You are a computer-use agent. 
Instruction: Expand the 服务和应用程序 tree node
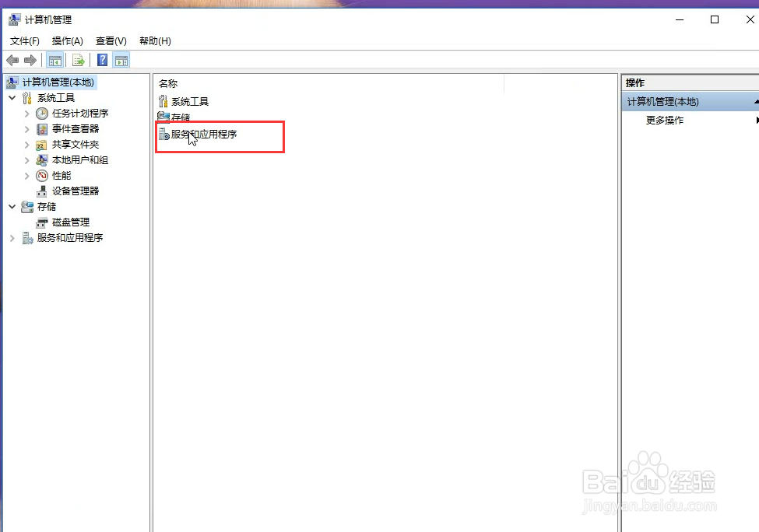(12, 238)
